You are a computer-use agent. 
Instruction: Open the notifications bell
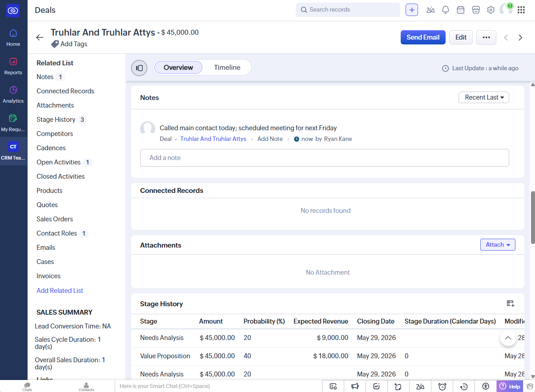(x=446, y=10)
